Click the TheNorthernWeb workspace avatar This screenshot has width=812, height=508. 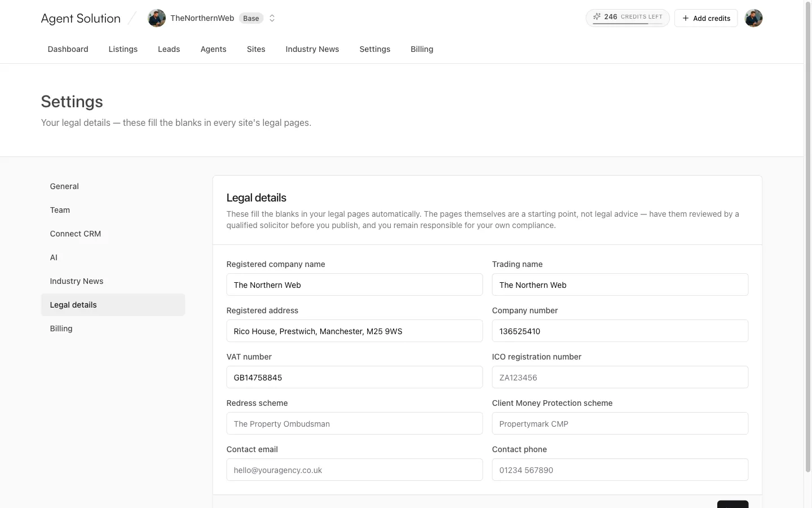[157, 18]
